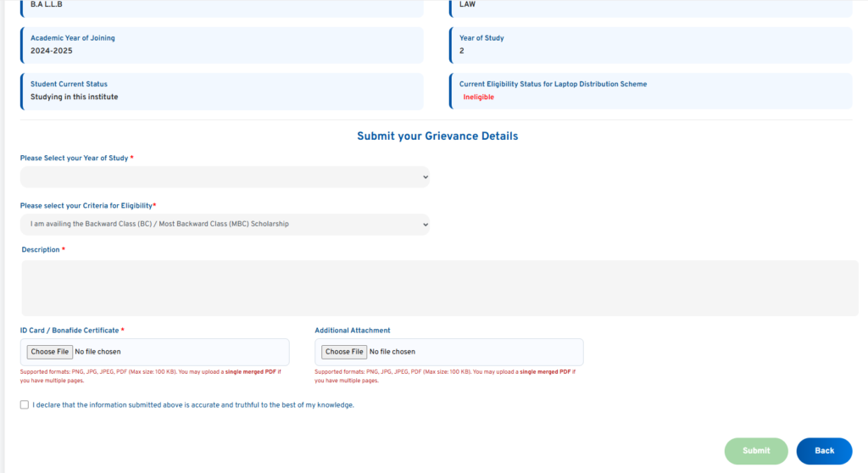Expand the Criteria for Eligibility dropdown
868x473 pixels.
225,225
